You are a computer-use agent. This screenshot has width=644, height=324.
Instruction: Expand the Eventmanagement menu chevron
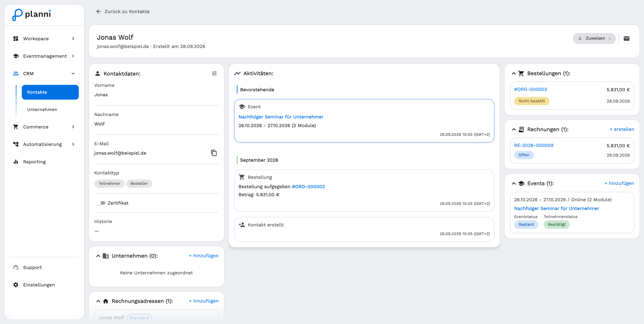coord(73,56)
